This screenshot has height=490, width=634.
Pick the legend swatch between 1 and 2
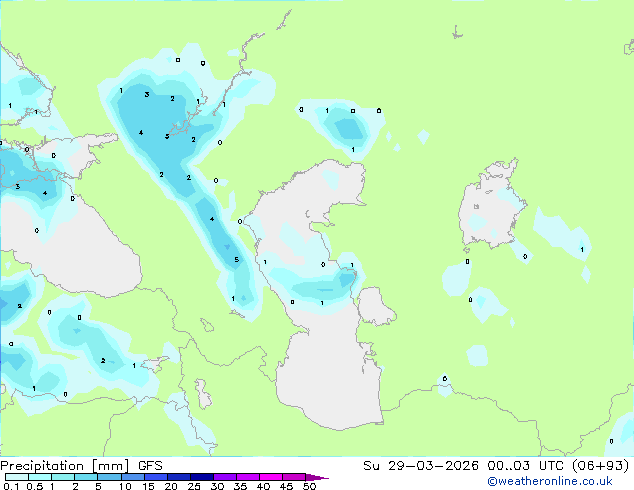(x=63, y=477)
